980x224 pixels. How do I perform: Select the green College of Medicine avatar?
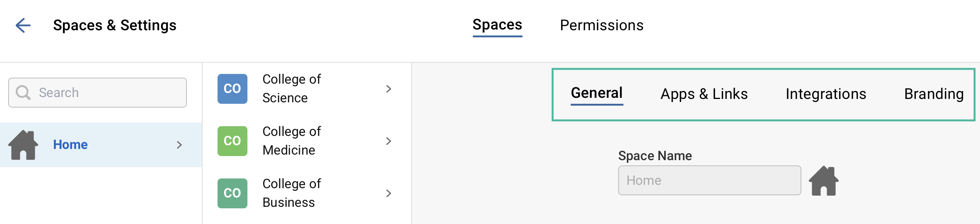pos(232,141)
